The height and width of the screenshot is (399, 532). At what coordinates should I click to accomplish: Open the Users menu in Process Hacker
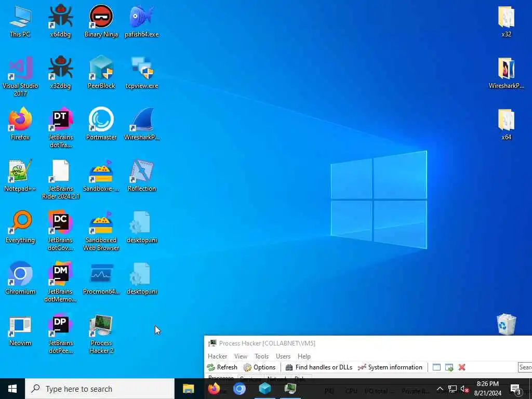pos(283,356)
